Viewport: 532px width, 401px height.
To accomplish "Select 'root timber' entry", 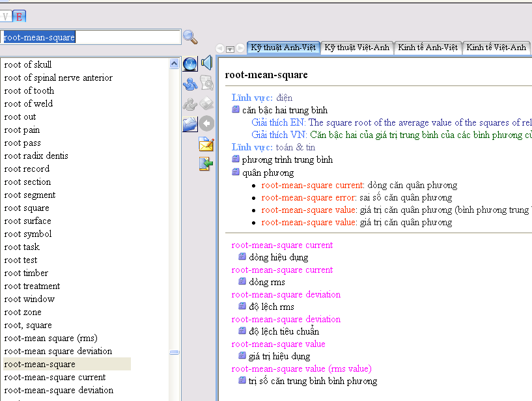I will pos(26,273).
